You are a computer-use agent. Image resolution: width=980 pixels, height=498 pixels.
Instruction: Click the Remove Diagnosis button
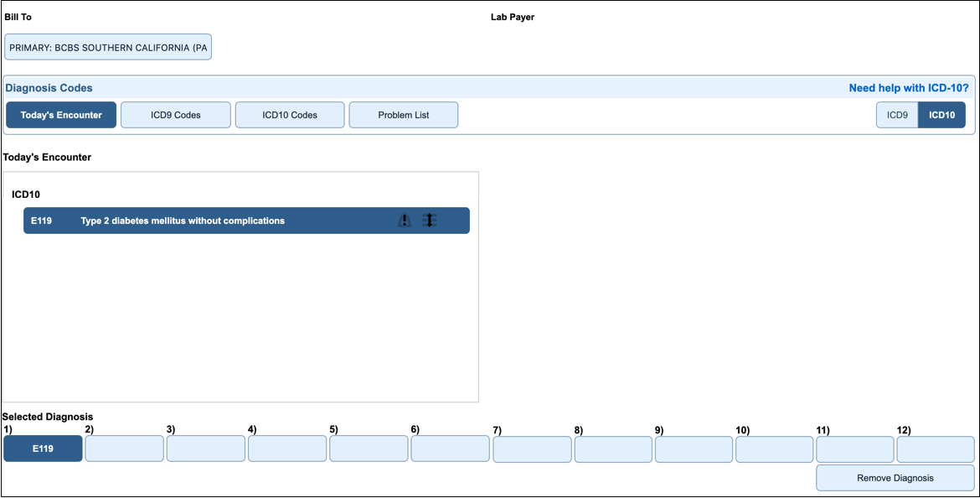click(895, 478)
